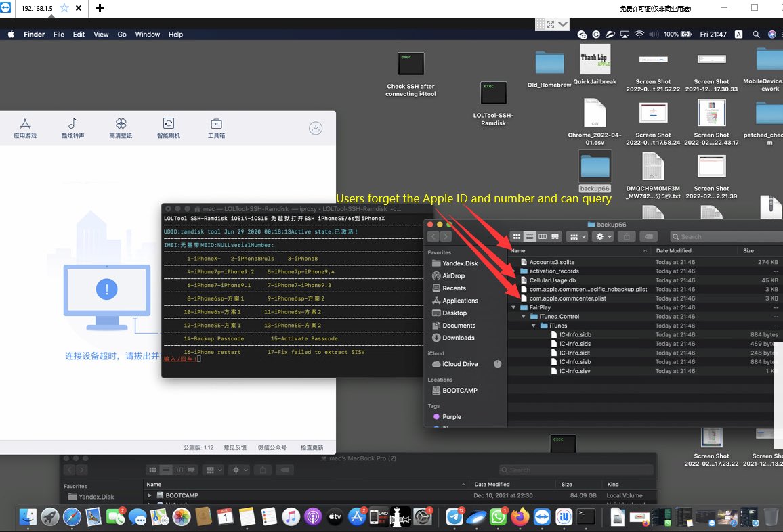Screen dimensions: 783x532
Task: Open the 酷炫铃声 ringtones section
Action: pos(73,128)
